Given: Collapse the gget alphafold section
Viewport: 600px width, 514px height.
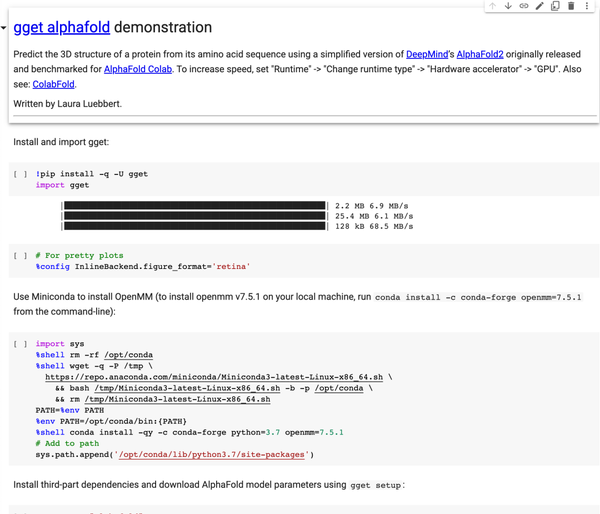Looking at the screenshot, I should (5, 29).
